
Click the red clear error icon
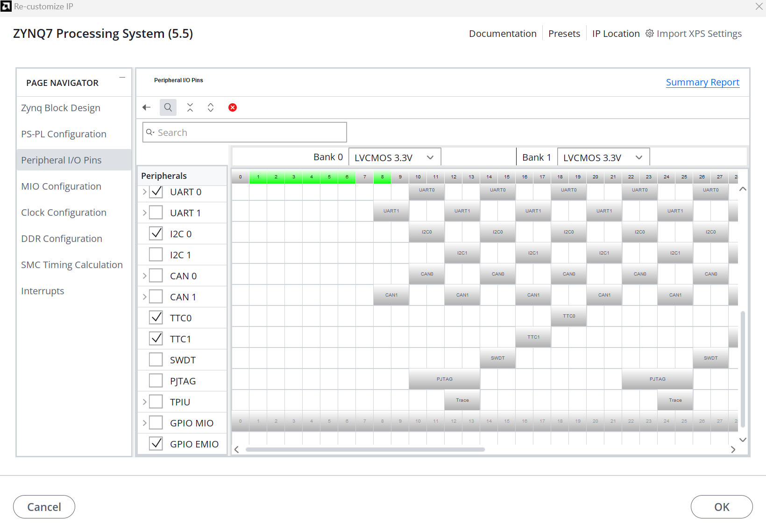[x=233, y=107]
